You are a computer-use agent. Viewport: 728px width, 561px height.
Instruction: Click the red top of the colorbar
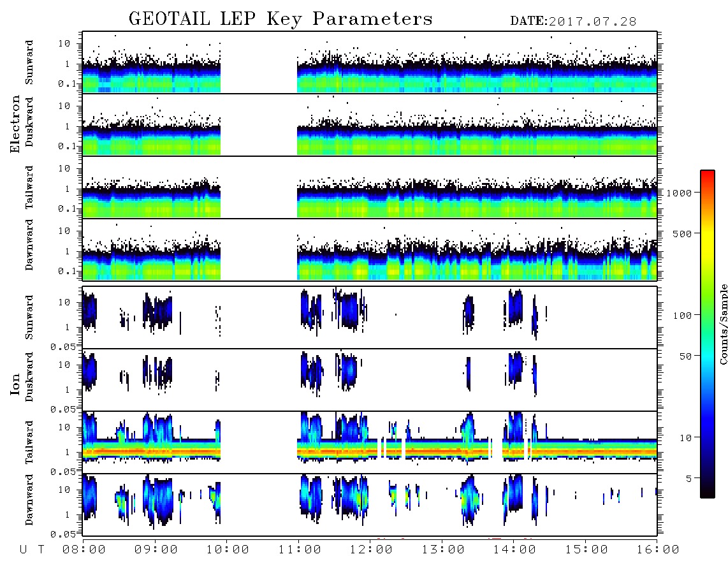tap(708, 175)
